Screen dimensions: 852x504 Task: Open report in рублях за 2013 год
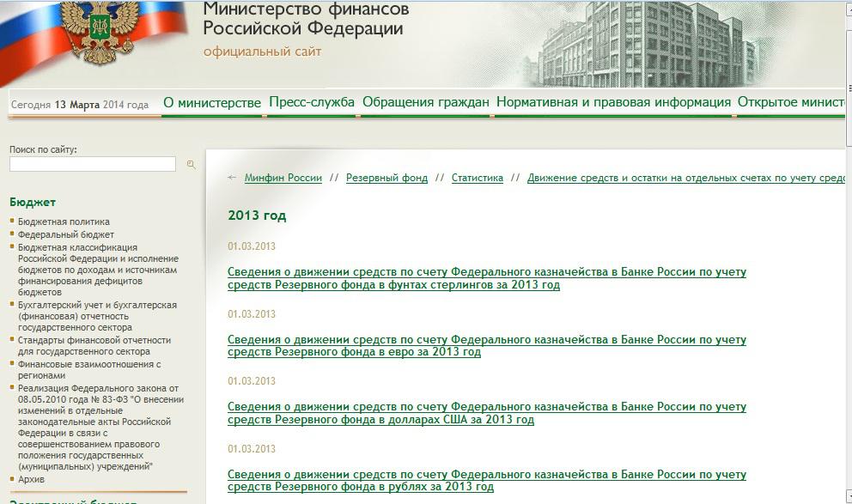(487, 481)
